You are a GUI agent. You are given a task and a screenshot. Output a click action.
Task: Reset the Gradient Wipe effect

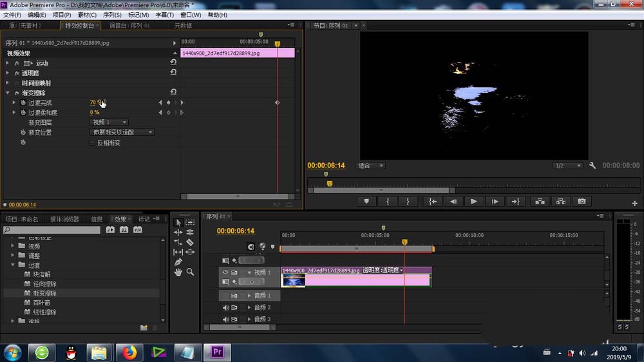[173, 91]
